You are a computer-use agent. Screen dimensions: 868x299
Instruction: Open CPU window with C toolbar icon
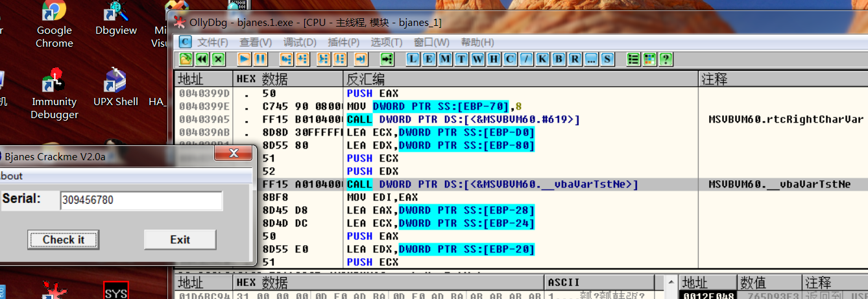511,60
